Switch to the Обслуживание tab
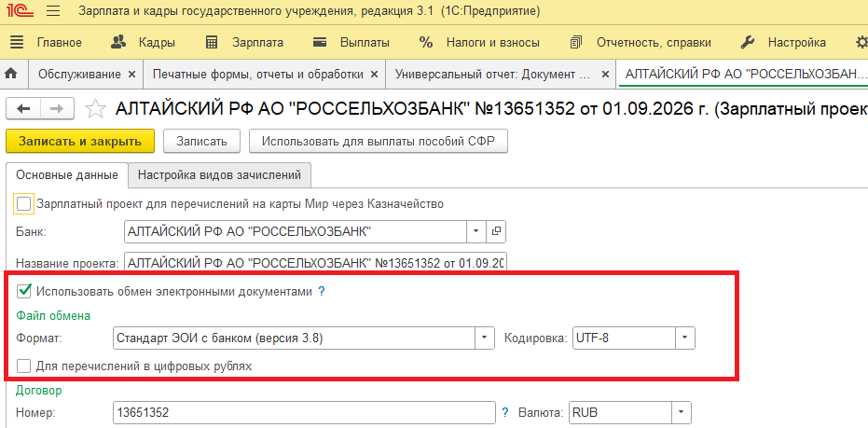Screen dimensions: 868x428 coord(79,75)
